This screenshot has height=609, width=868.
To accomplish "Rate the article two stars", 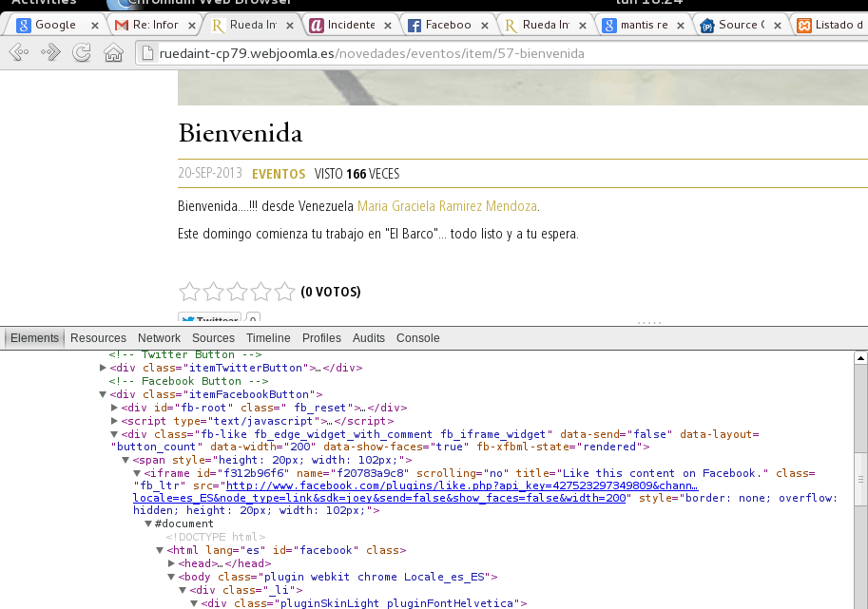I will pyautogui.click(x=213, y=292).
